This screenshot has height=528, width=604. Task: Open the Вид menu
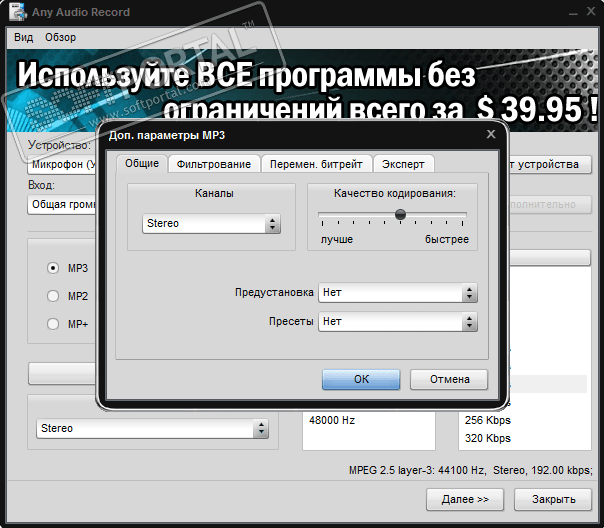click(x=23, y=37)
